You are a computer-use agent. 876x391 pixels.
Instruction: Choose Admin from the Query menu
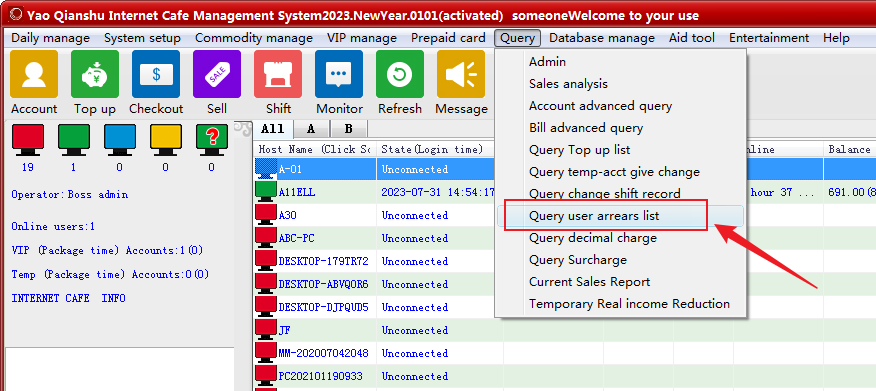[x=620, y=62]
